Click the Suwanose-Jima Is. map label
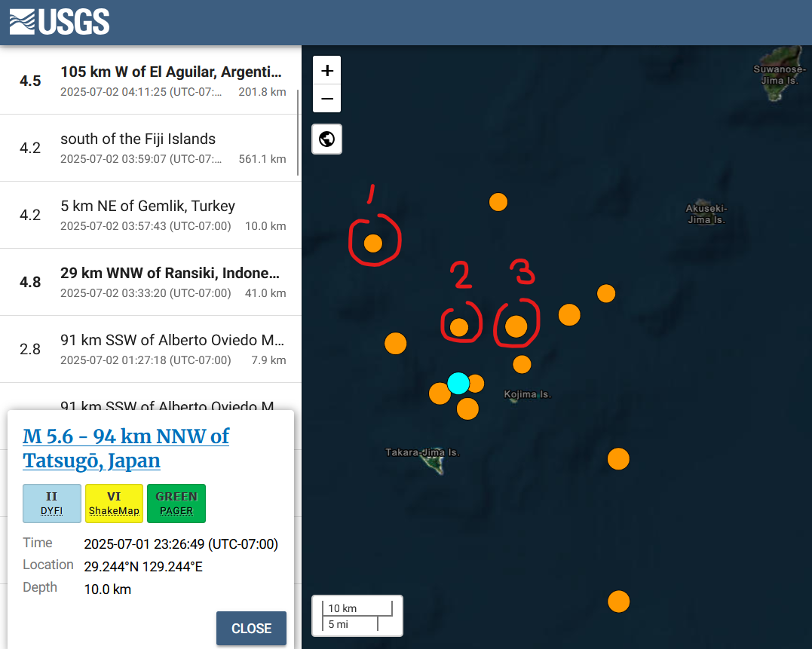Viewport: 812px width, 649px height. click(x=780, y=75)
